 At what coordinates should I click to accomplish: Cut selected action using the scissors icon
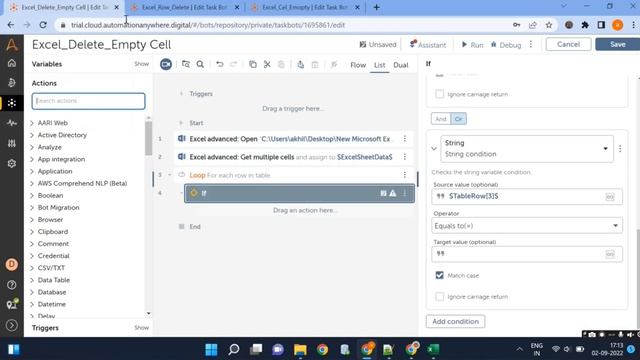pos(267,64)
